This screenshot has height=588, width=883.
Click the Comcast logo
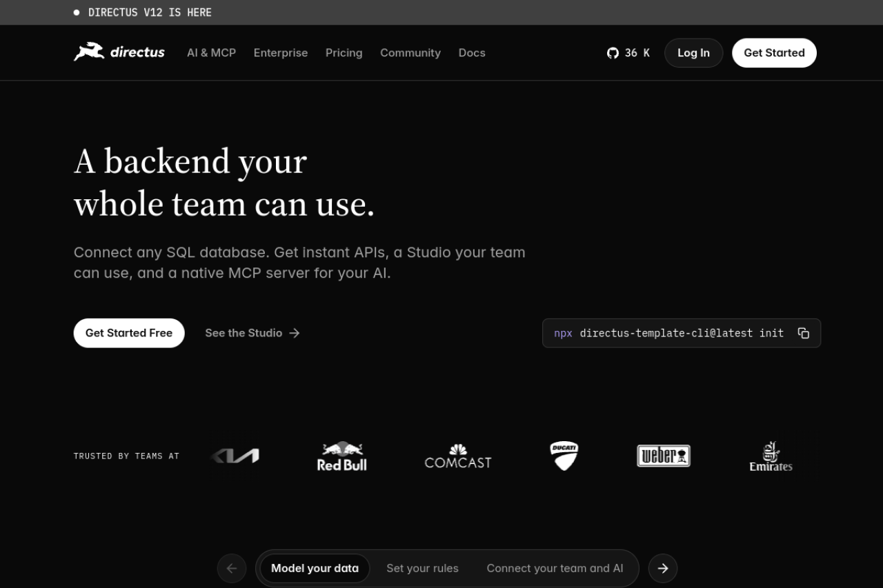(458, 456)
